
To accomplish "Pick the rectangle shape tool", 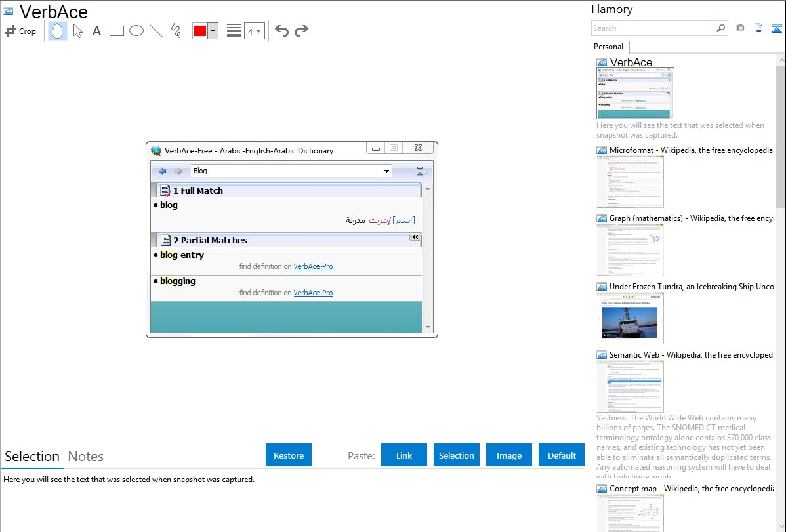I will coord(116,31).
